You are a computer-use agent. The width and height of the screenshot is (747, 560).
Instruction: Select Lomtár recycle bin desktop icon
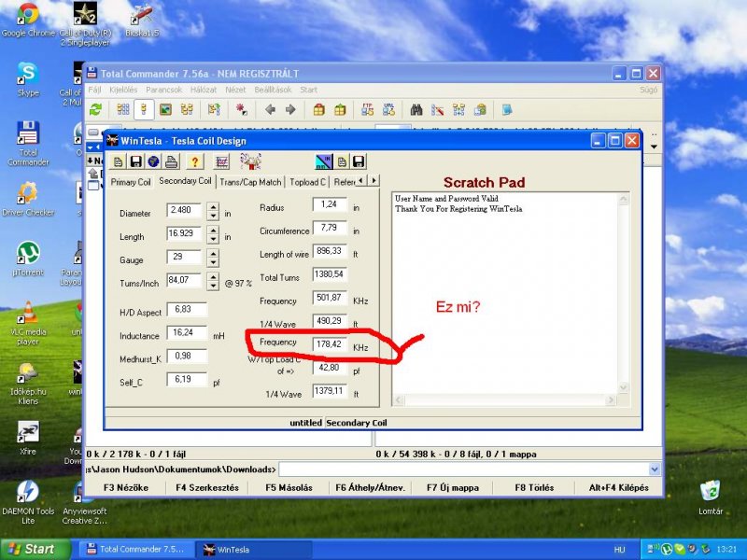pos(711,497)
